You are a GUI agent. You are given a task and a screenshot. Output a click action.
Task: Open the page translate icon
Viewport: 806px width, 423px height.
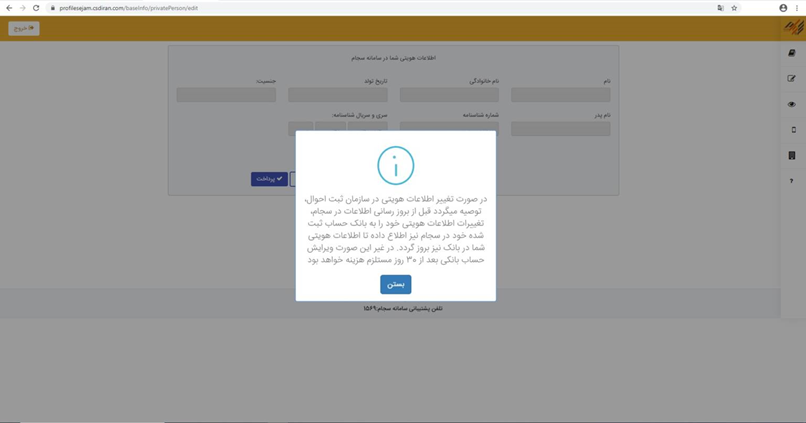(721, 8)
